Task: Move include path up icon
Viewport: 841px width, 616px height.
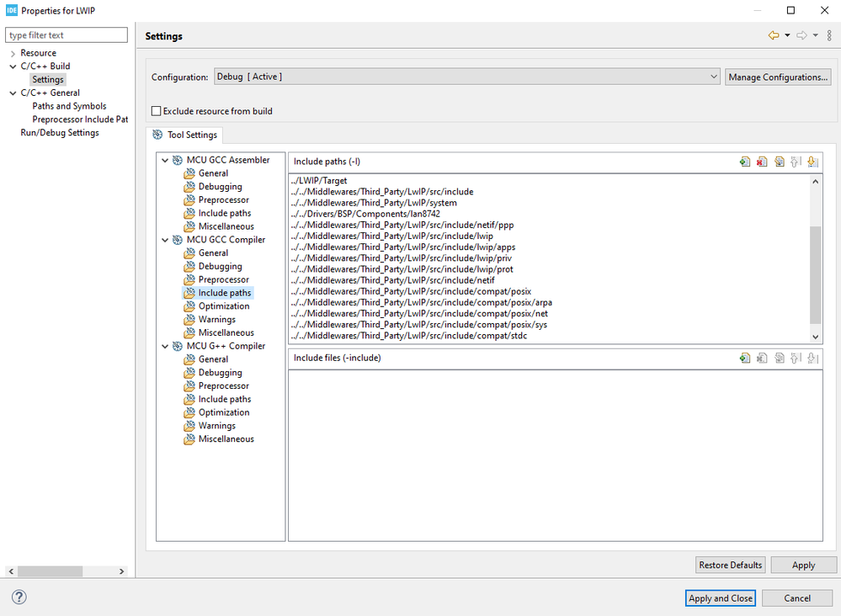Action: tap(796, 162)
